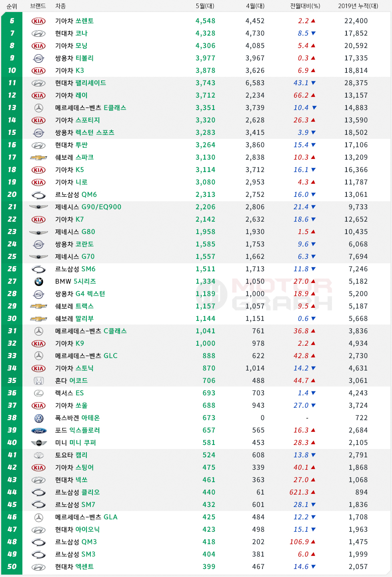The height and width of the screenshot is (577, 392).
Task: Click the Ford logo in row 39
Action: pyautogui.click(x=39, y=431)
